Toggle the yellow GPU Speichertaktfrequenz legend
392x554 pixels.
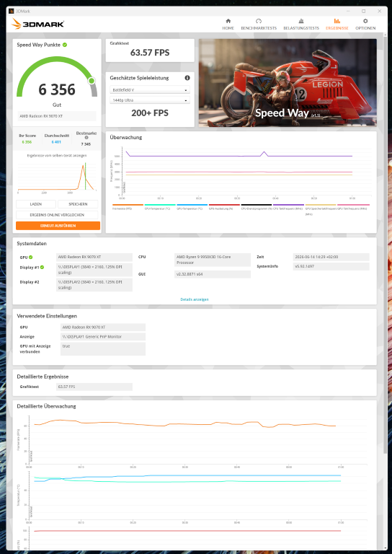[321, 208]
